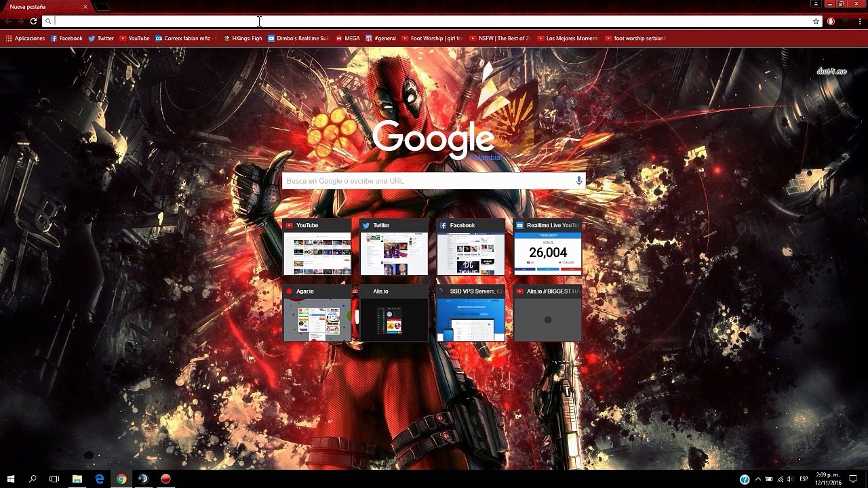Reload the page with the refresh icon

pyautogui.click(x=33, y=21)
